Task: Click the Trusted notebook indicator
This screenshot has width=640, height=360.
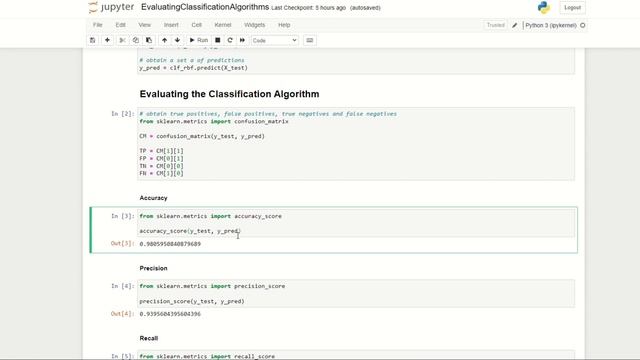Action: [496, 25]
